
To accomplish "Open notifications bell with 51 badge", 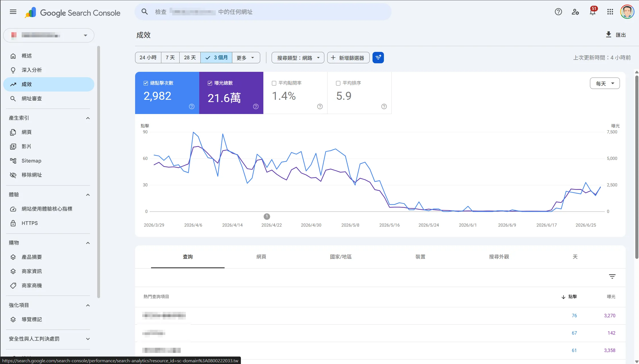I will (x=593, y=12).
